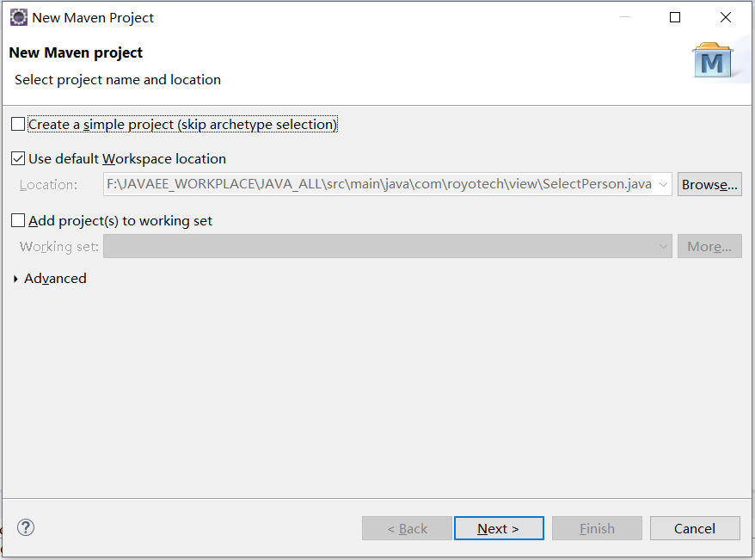
Task: Enable Create a simple project checkbox
Action: point(18,124)
